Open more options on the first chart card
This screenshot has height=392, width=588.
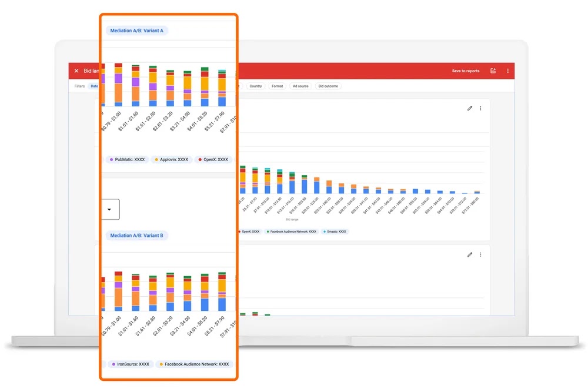(x=480, y=108)
